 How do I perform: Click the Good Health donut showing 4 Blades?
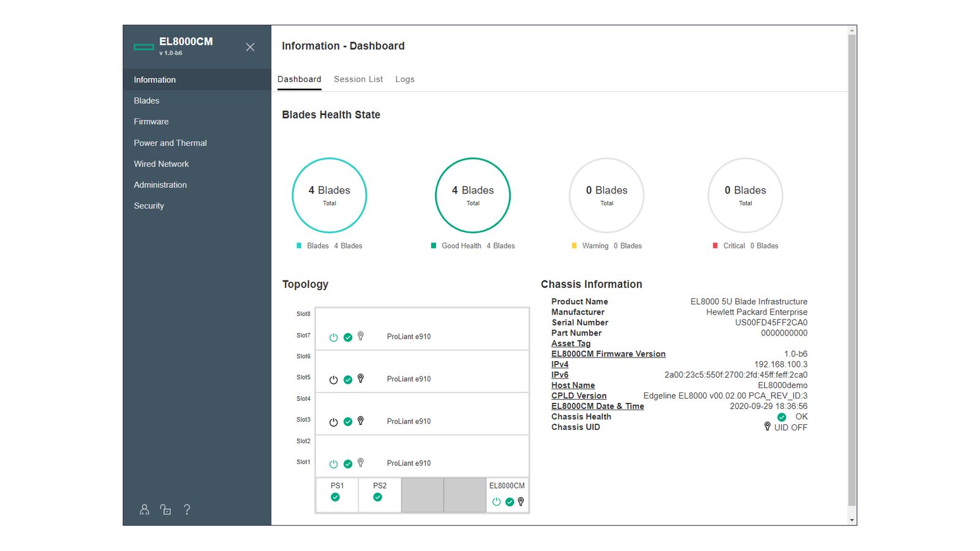click(x=472, y=196)
